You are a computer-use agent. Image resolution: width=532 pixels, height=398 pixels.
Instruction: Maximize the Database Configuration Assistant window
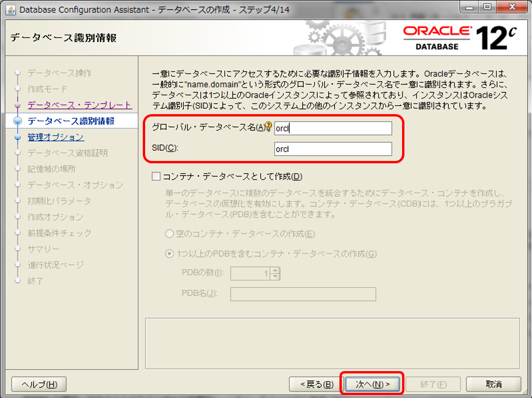tap(487, 7)
